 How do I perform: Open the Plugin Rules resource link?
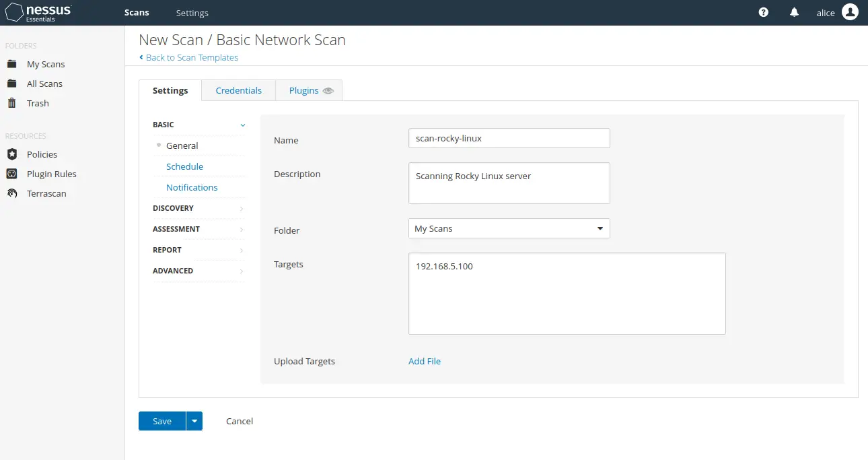click(x=52, y=174)
